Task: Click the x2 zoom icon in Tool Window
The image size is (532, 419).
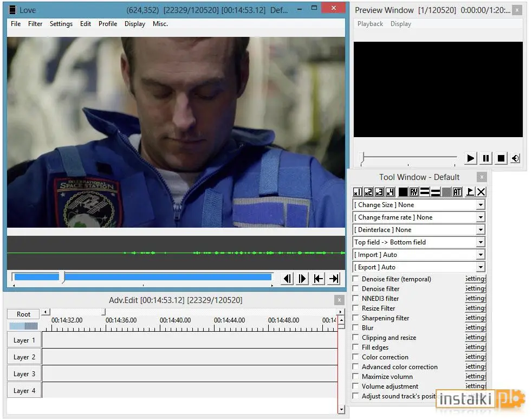Action: coord(368,192)
